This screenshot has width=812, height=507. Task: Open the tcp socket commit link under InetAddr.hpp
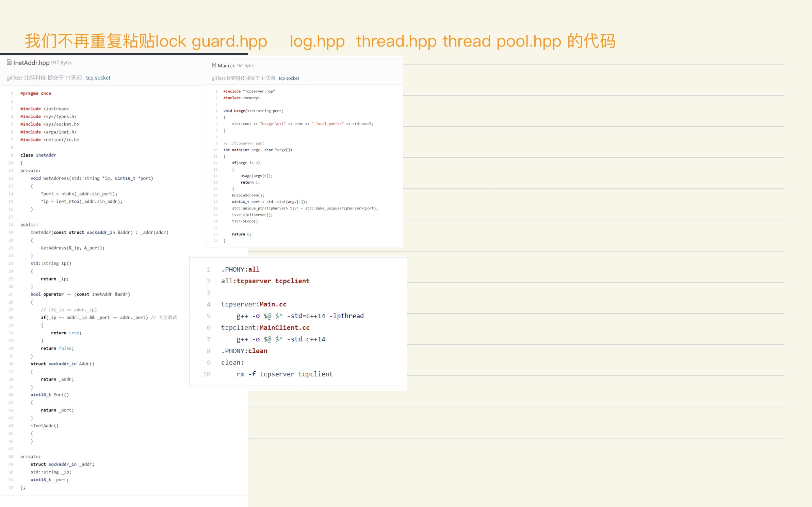click(98, 78)
